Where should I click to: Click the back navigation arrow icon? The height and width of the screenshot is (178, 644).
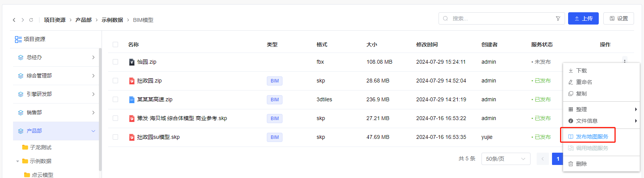(x=14, y=20)
